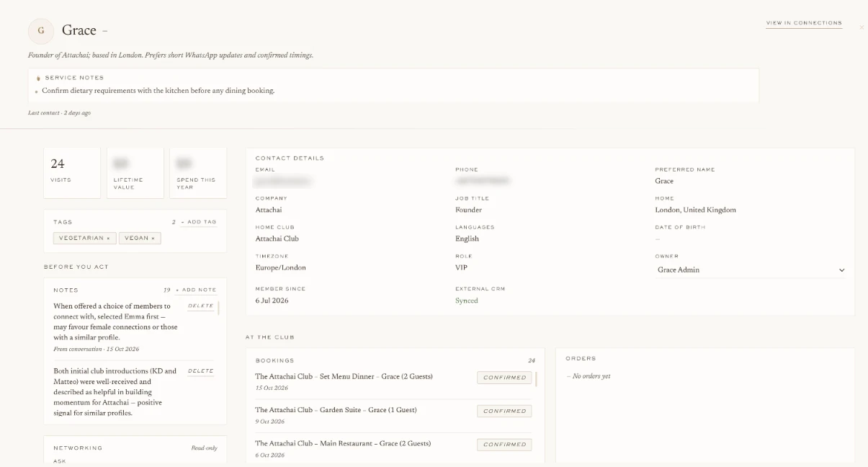This screenshot has height=467, width=868.
Task: Click the Company value 'Attachai'
Action: 269,210
